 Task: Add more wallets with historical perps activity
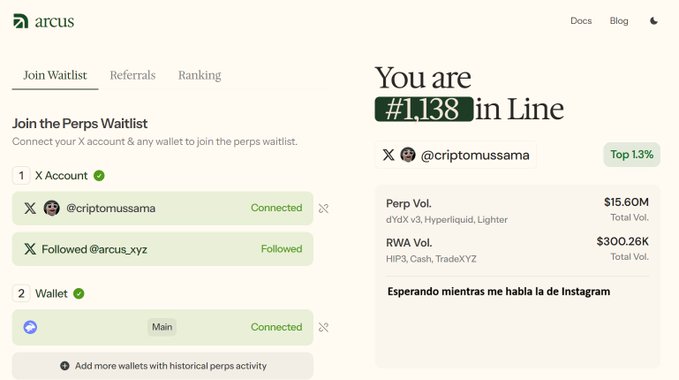[163, 366]
